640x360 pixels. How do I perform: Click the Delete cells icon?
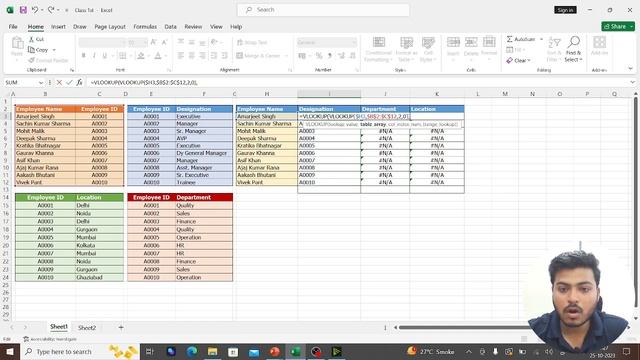471,42
